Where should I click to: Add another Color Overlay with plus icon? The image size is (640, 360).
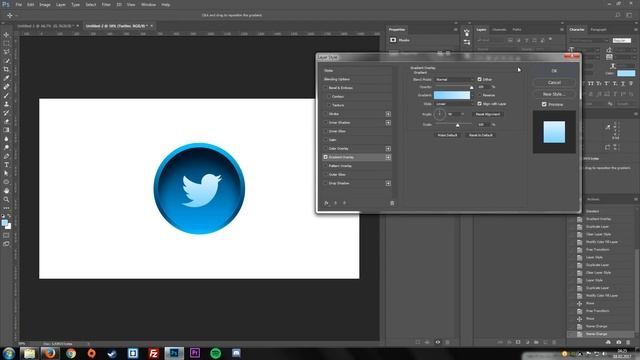click(x=388, y=149)
